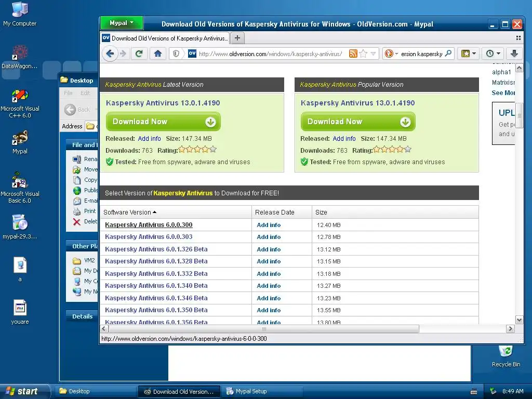Image resolution: width=532 pixels, height=399 pixels.
Task: Click the list all tabs icon
Action: point(518,38)
